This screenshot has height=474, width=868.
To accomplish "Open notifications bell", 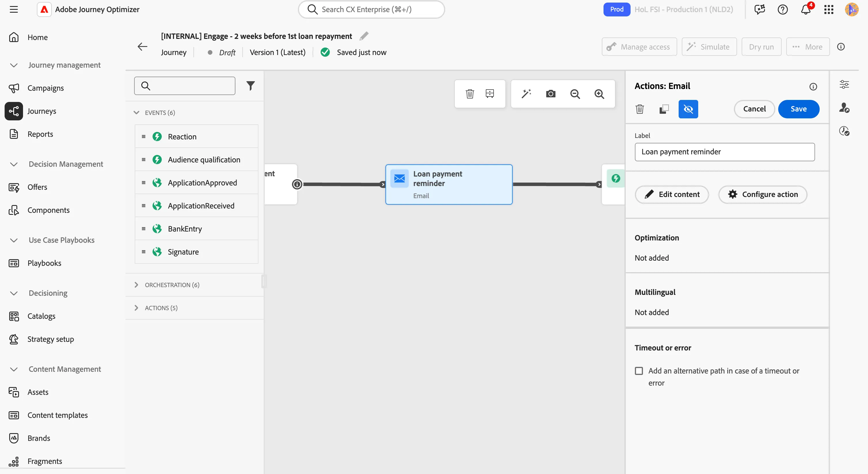I will tap(806, 10).
